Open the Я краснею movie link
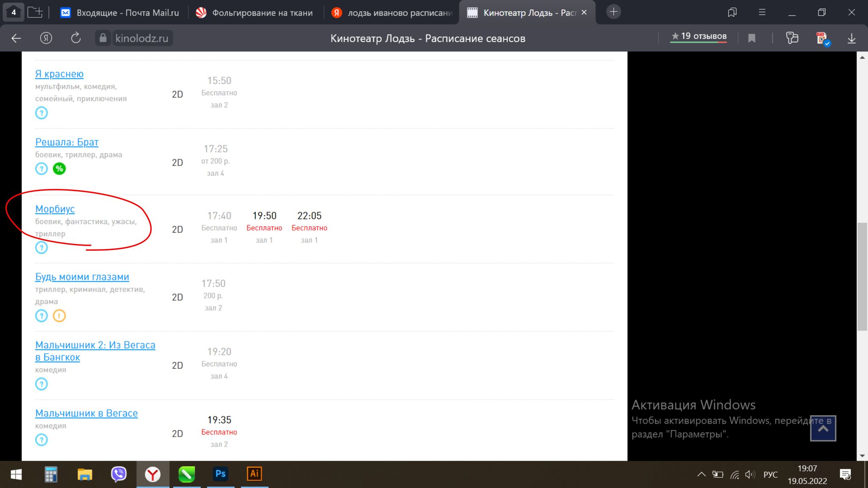 (x=59, y=74)
